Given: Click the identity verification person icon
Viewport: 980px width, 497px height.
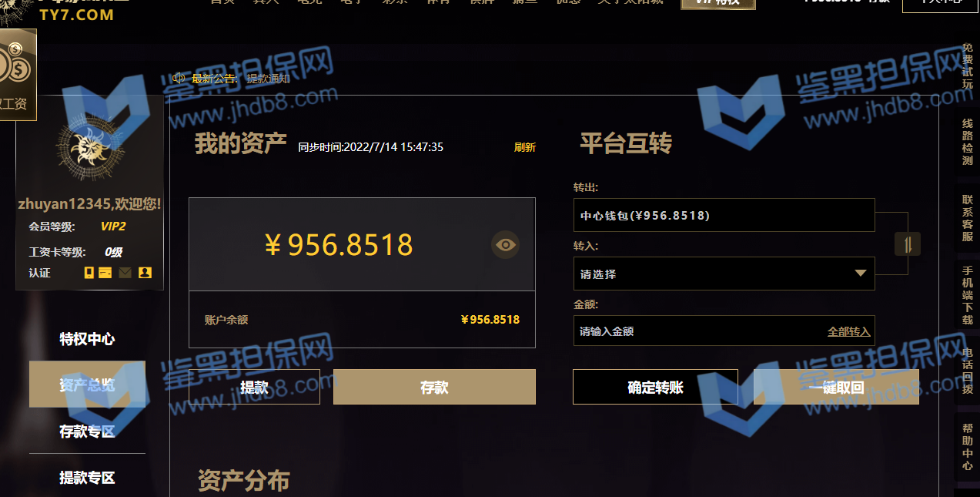Looking at the screenshot, I should [x=145, y=273].
